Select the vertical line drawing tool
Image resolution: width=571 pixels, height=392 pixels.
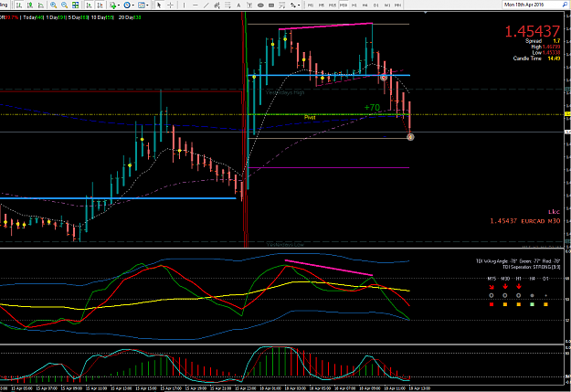click(x=184, y=5)
